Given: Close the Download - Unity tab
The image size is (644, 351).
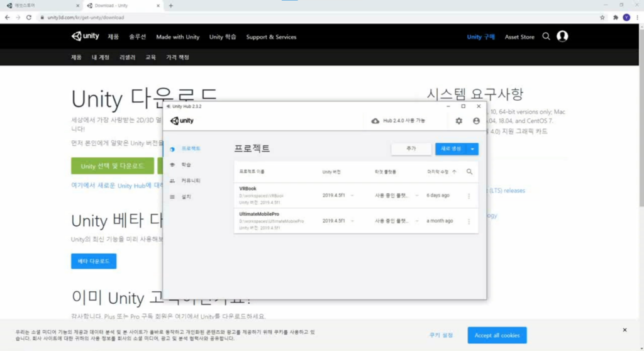Looking at the screenshot, I should tap(158, 6).
